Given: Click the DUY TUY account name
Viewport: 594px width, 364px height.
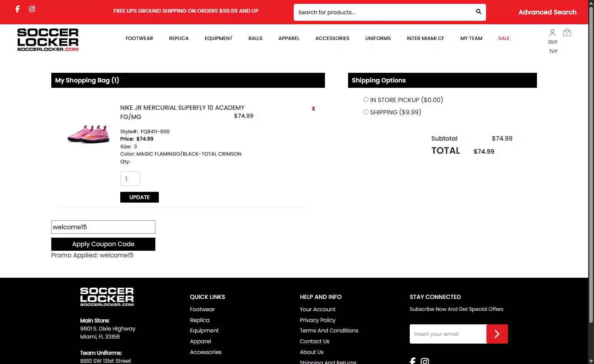Looking at the screenshot, I should click(553, 47).
